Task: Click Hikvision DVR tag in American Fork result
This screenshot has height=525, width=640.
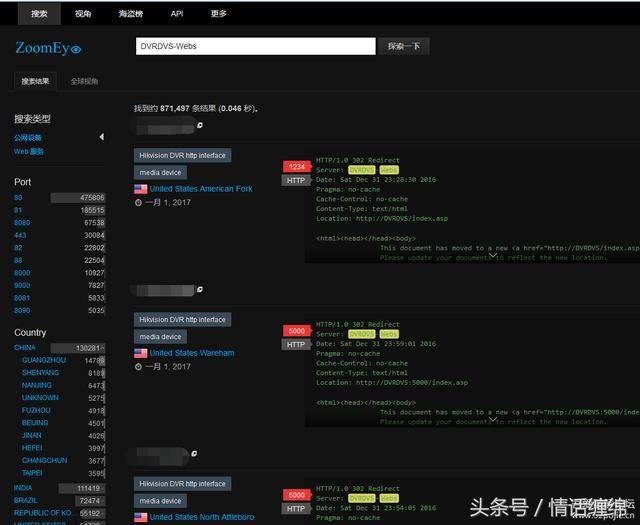Action: 182,156
